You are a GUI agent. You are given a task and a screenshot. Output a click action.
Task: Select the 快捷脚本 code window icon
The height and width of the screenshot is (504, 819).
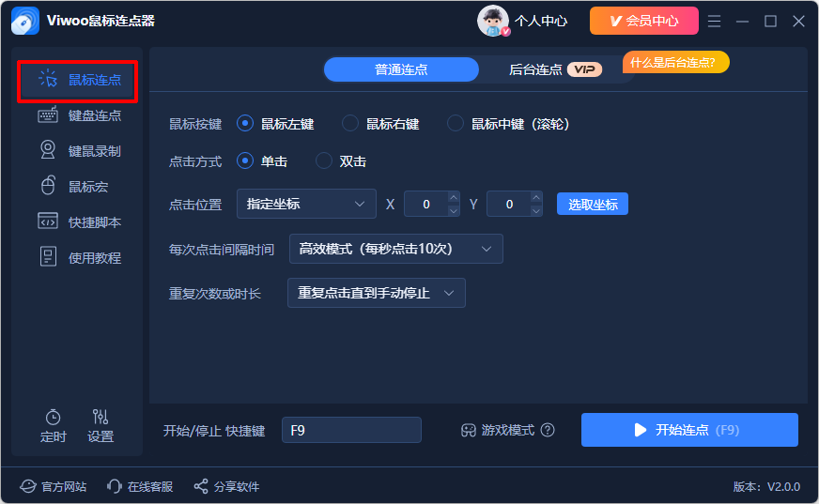pos(48,221)
